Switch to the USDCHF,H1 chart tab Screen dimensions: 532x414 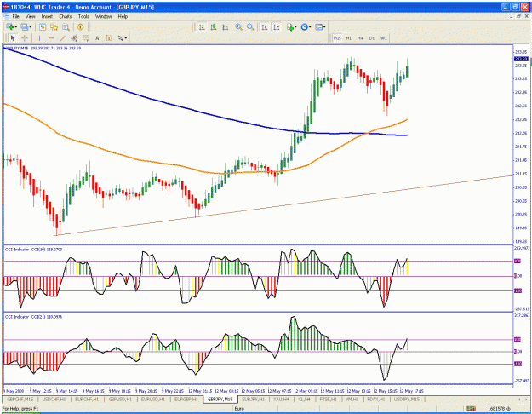pos(54,399)
